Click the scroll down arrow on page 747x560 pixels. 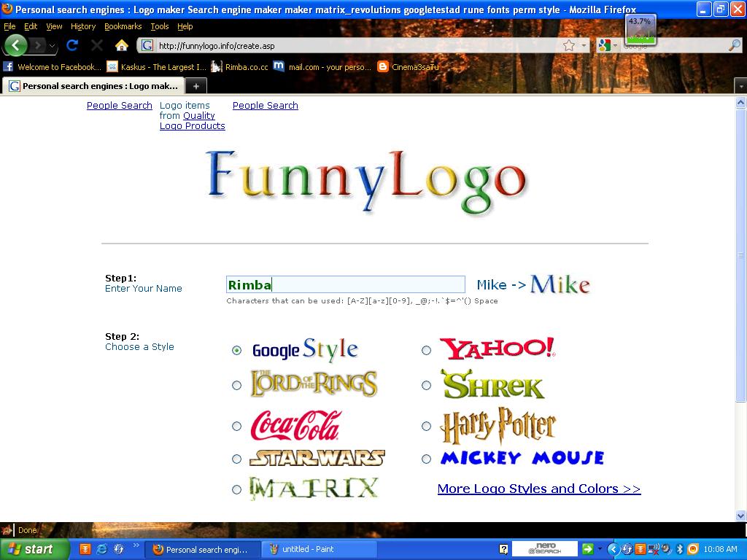741,516
